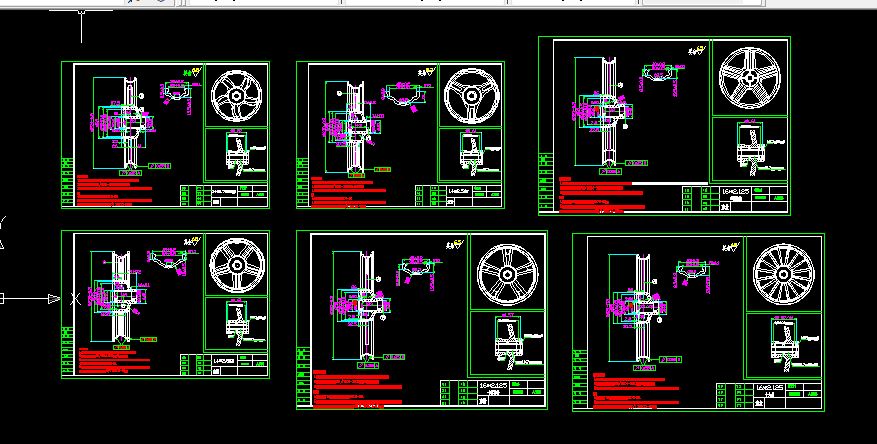Click the 16×2.125 title text in twelve-spoke sheet
This screenshot has width=877, height=444.
coord(771,387)
